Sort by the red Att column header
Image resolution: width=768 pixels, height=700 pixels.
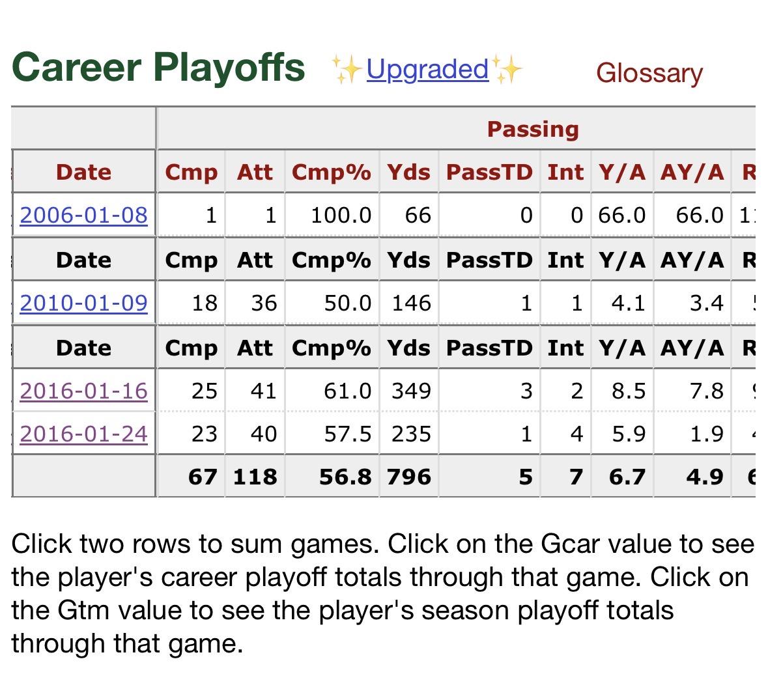[x=255, y=172]
